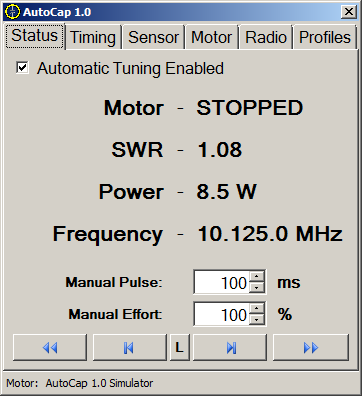Click the AutoCap 1.0 window title text
Image resolution: width=362 pixels, height=396 pixels.
tap(57, 12)
